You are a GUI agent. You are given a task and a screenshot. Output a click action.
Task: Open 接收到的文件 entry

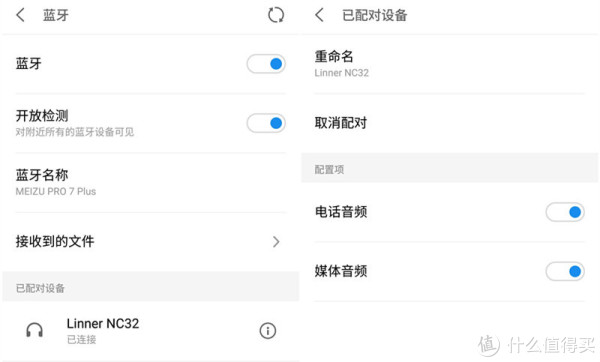[150, 242]
